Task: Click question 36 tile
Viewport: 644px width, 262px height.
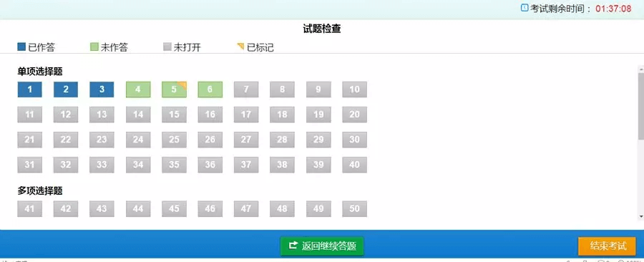Action: 210,165
